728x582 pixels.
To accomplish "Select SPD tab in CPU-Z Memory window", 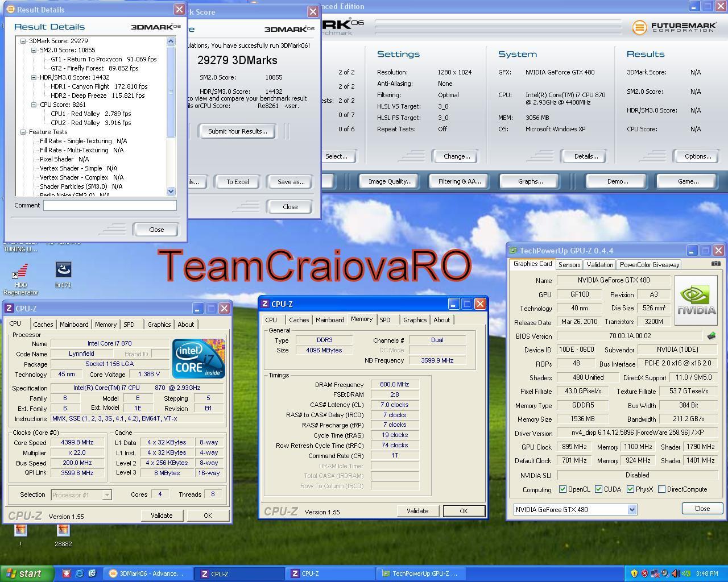I will coord(385,320).
